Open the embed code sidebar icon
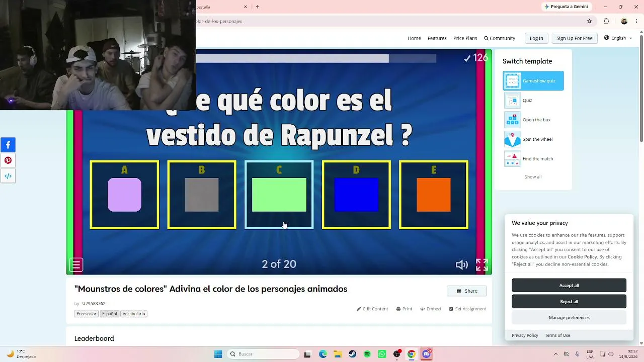 click(x=8, y=176)
